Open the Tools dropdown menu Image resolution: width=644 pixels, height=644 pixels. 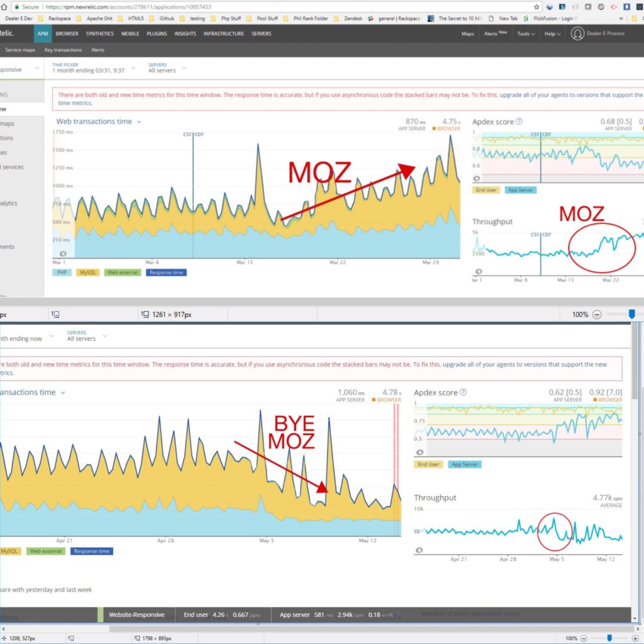tap(526, 34)
